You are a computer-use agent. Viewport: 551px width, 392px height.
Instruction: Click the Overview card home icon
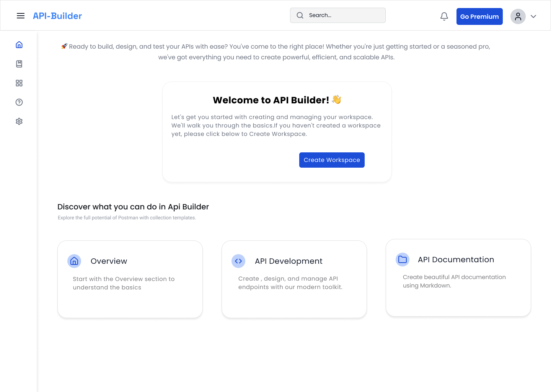point(74,261)
